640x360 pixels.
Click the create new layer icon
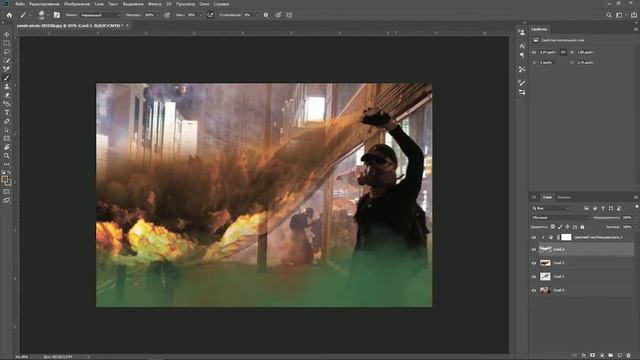[620, 356]
